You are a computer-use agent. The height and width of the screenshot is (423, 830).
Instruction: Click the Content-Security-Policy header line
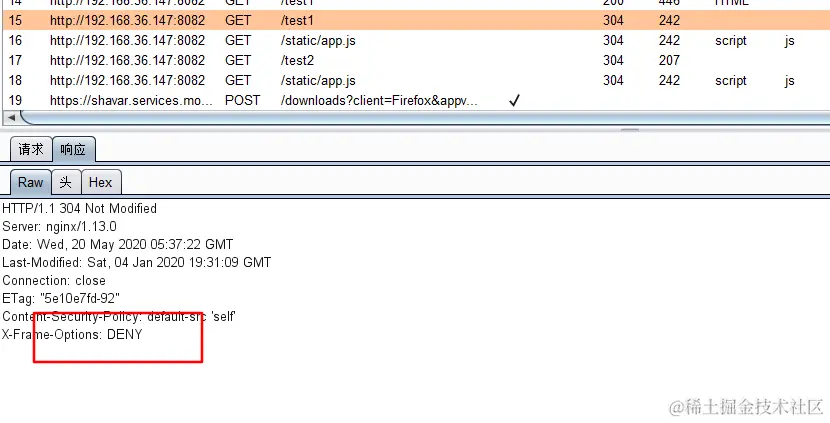coord(119,317)
